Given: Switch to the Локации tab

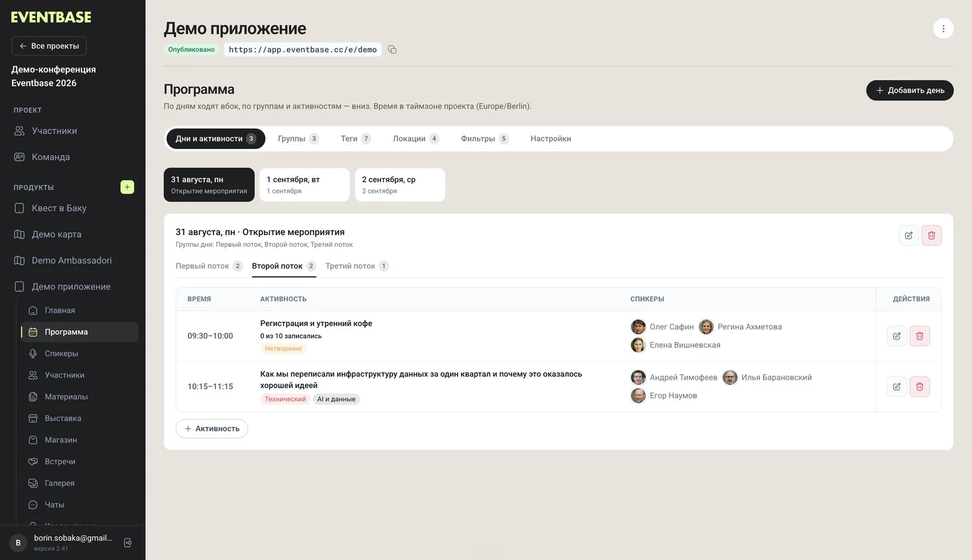Looking at the screenshot, I should (416, 138).
